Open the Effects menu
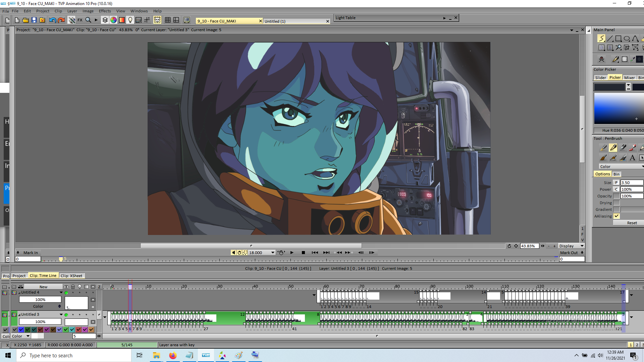This screenshot has width=644, height=362. click(105, 11)
